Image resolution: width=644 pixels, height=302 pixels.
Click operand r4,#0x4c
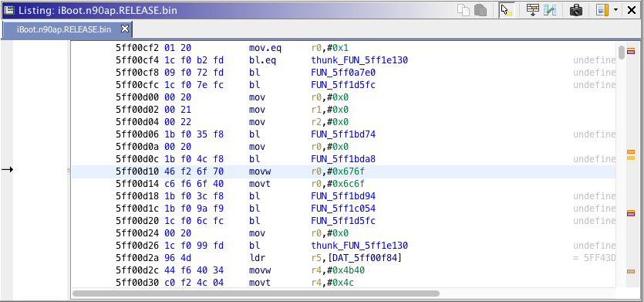pos(332,283)
